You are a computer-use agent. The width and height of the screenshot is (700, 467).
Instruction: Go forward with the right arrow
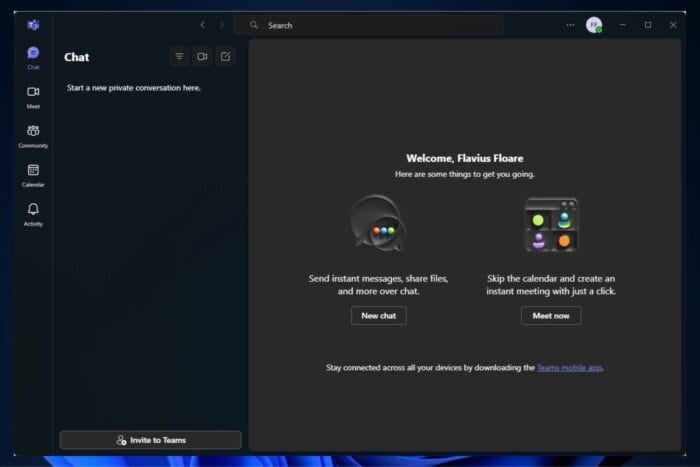pyautogui.click(x=221, y=25)
